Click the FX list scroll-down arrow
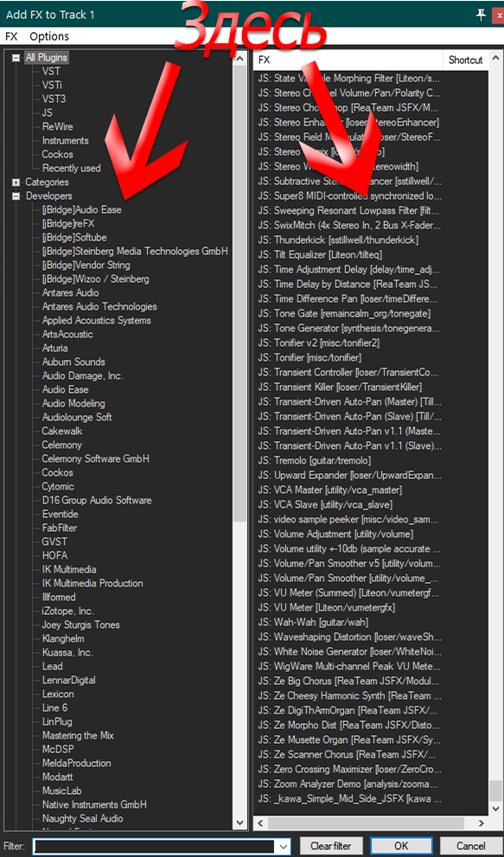Viewport: 504px width, 857px height. click(x=495, y=809)
